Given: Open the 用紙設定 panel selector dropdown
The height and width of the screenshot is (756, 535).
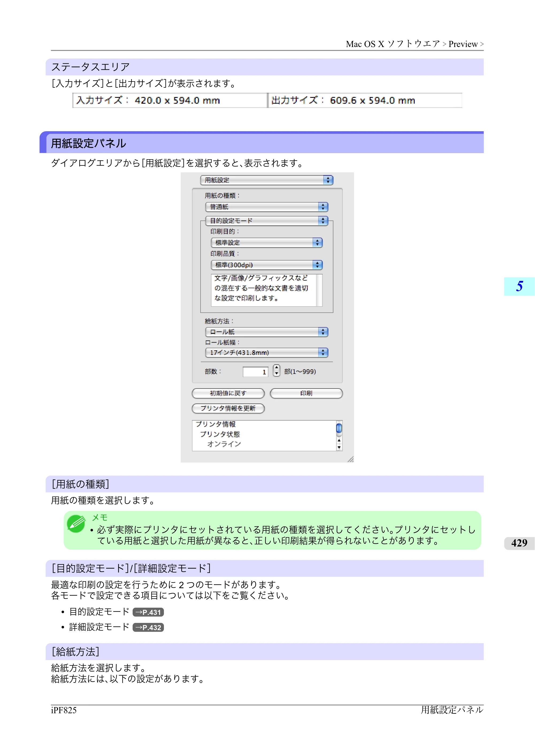Looking at the screenshot, I should click(x=267, y=180).
